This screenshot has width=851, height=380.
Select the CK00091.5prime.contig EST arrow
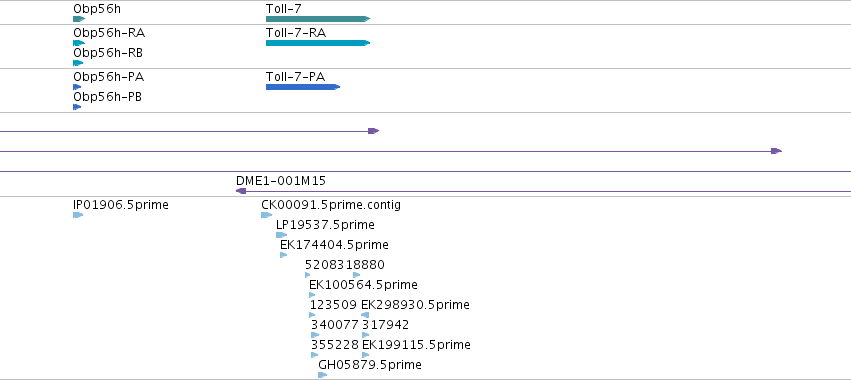coord(266,215)
